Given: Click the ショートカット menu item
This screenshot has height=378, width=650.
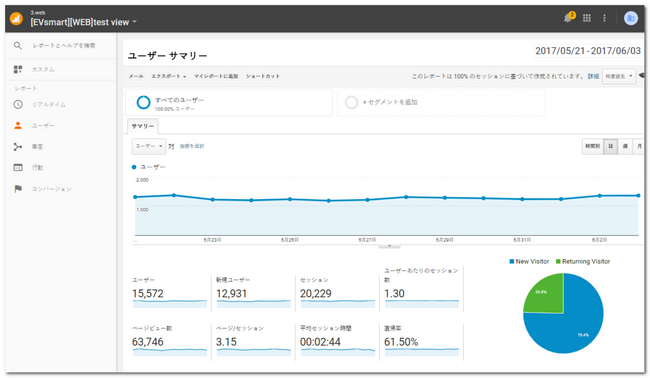Looking at the screenshot, I should (x=263, y=76).
